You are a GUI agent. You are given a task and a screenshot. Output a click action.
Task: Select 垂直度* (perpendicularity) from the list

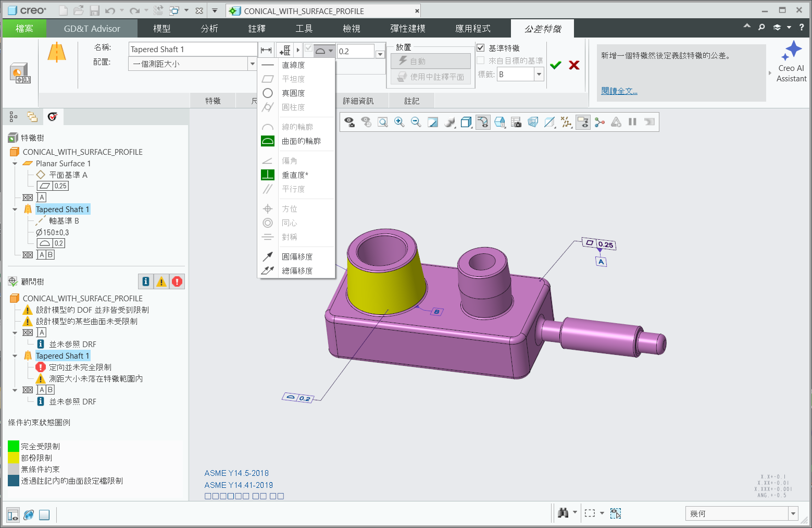click(x=296, y=175)
